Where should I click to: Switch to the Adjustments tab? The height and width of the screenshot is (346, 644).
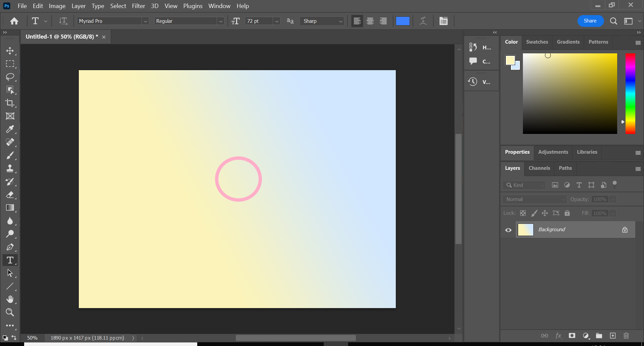coord(553,152)
